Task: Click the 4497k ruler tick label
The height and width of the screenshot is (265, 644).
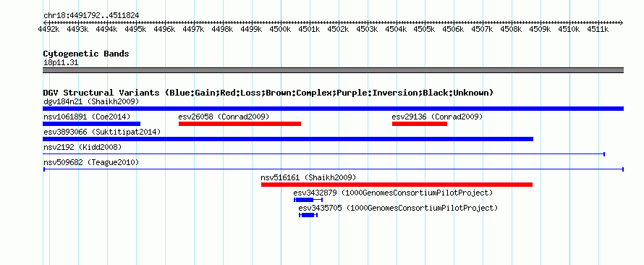Action: (194, 29)
